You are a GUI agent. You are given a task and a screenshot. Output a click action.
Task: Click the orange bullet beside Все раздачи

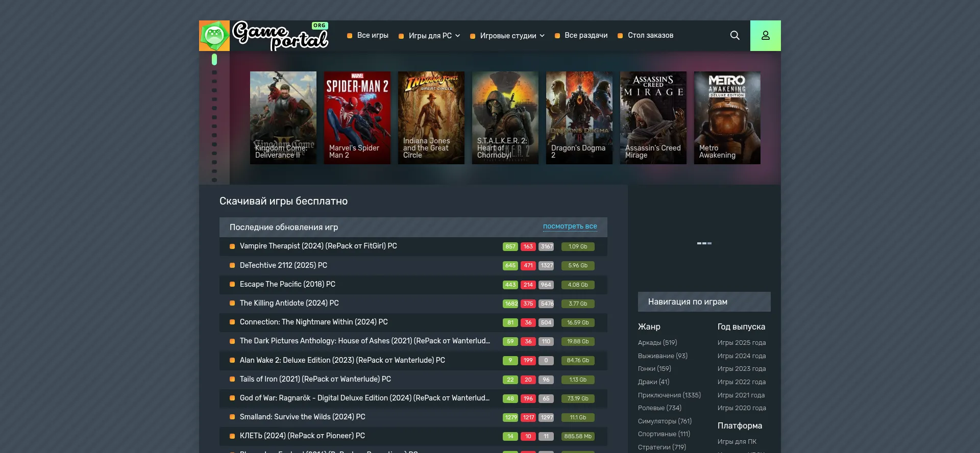coord(557,36)
